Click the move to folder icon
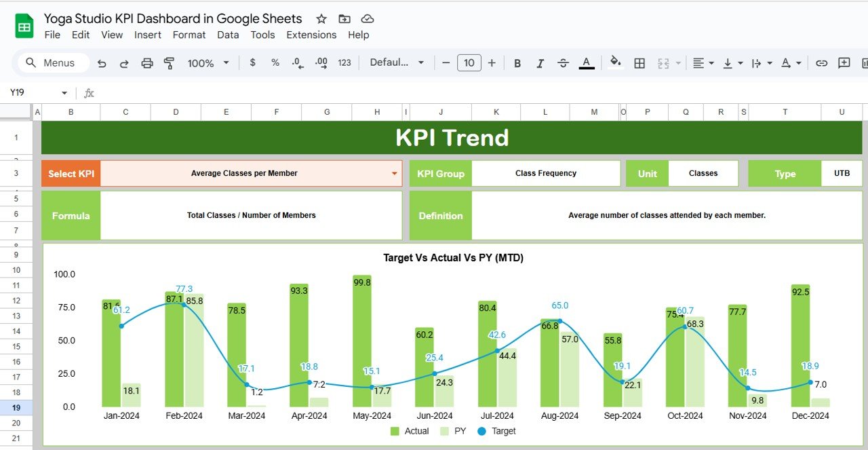Viewport: 868px width, 450px height. pyautogui.click(x=344, y=19)
